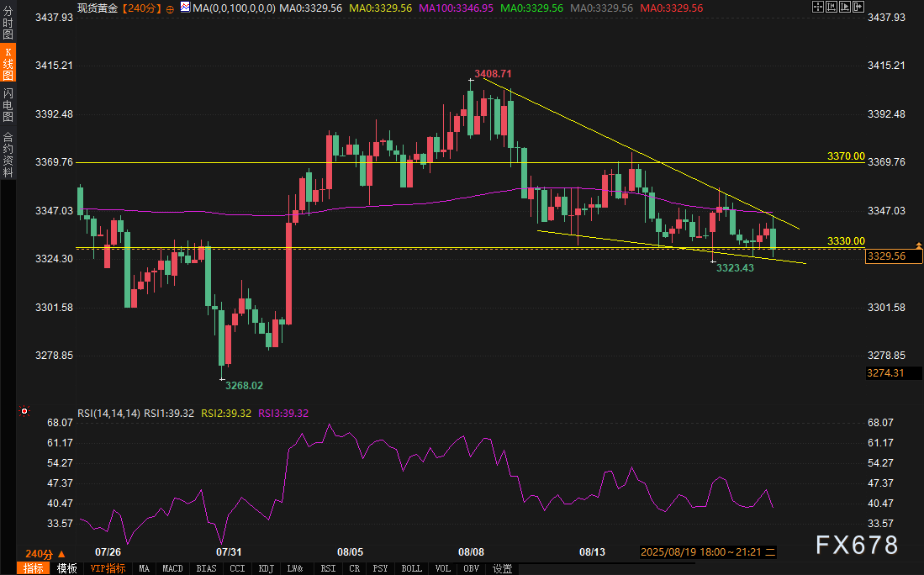Click the orange arrow beside the 3330.00 price
Viewport: 924px width, 575px height.
click(x=917, y=245)
